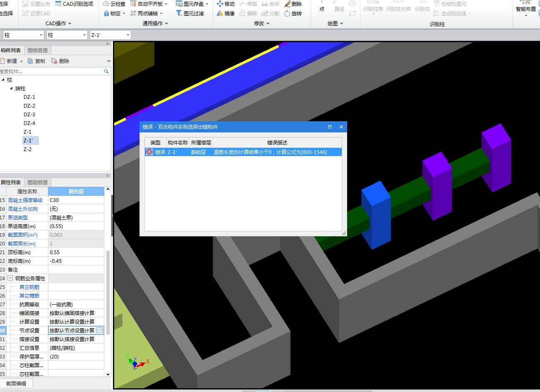The image size is (540, 392).
Task: Click the 图元存盘 save tool
Action: click(x=192, y=4)
